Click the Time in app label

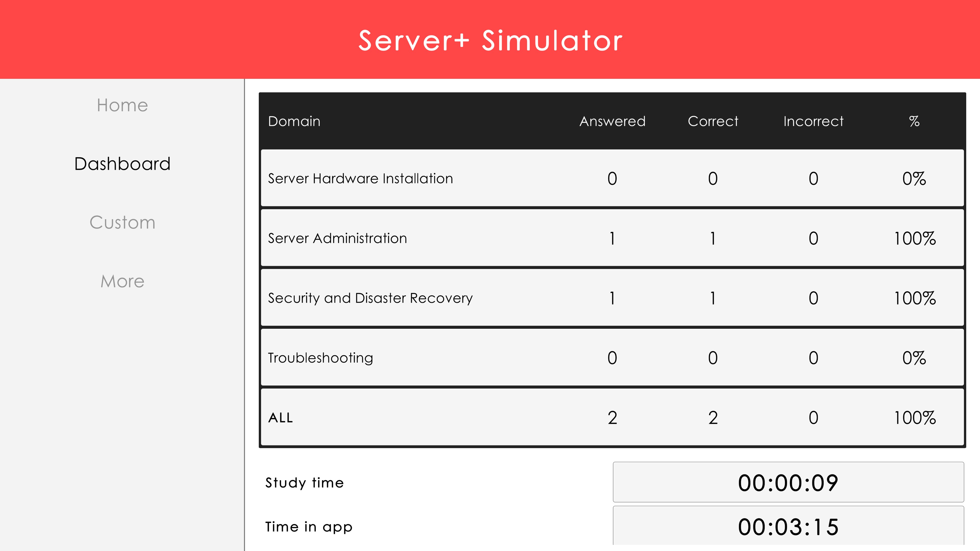(309, 527)
